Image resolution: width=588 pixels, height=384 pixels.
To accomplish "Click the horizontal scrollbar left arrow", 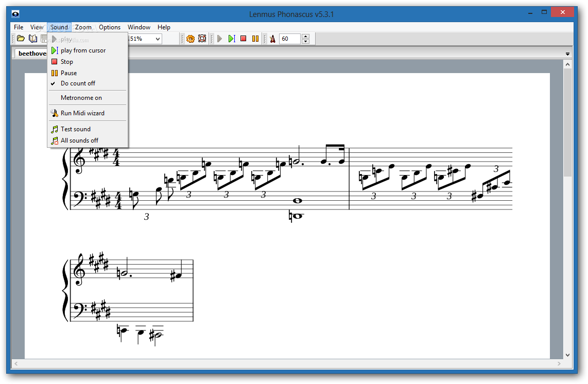I will click(x=16, y=363).
